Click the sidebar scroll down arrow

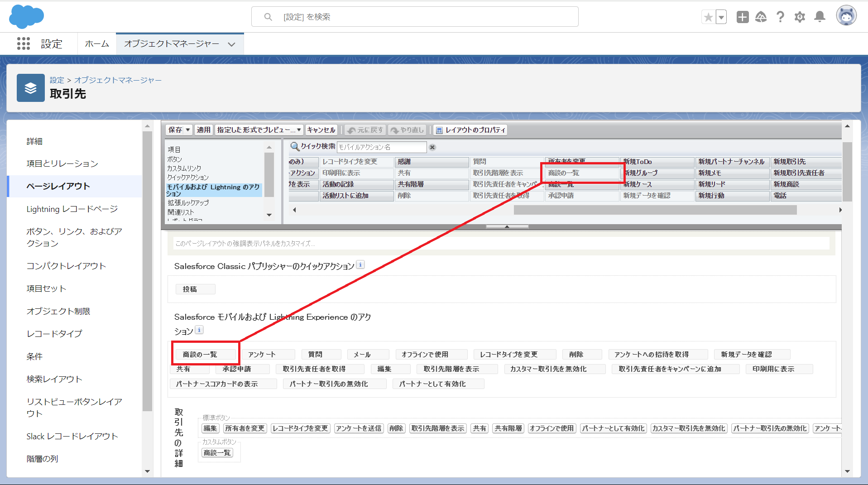point(147,471)
